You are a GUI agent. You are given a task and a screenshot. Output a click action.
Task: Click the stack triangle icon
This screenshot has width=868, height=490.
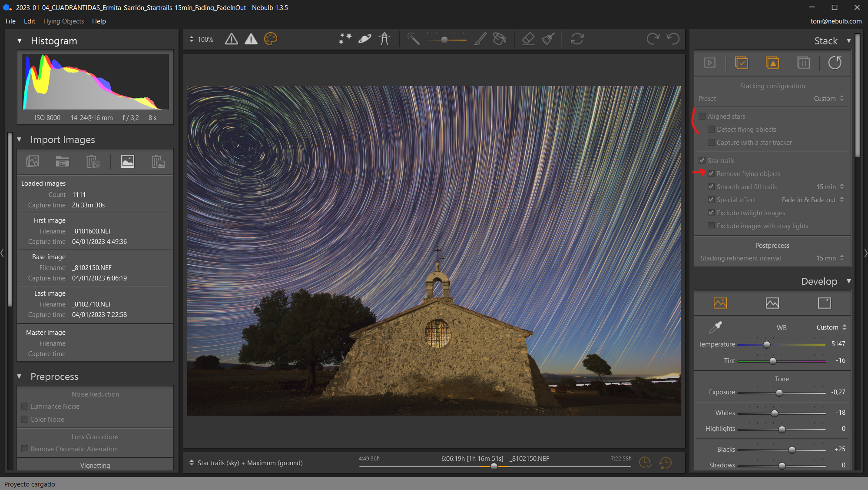click(772, 63)
